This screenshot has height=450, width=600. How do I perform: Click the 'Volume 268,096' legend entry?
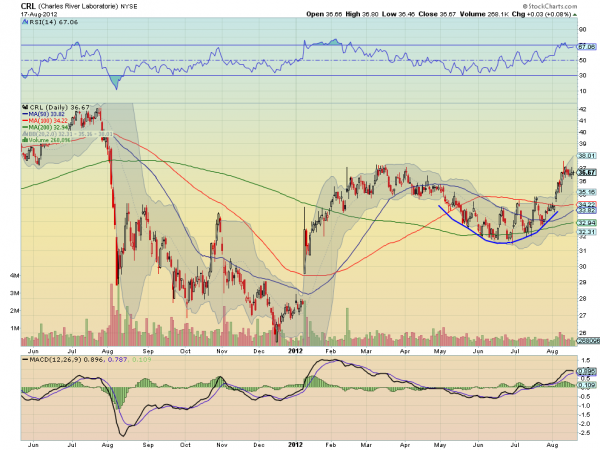[49, 140]
